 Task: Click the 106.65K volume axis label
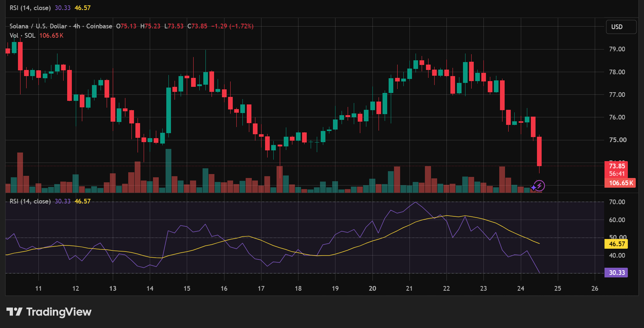(621, 183)
